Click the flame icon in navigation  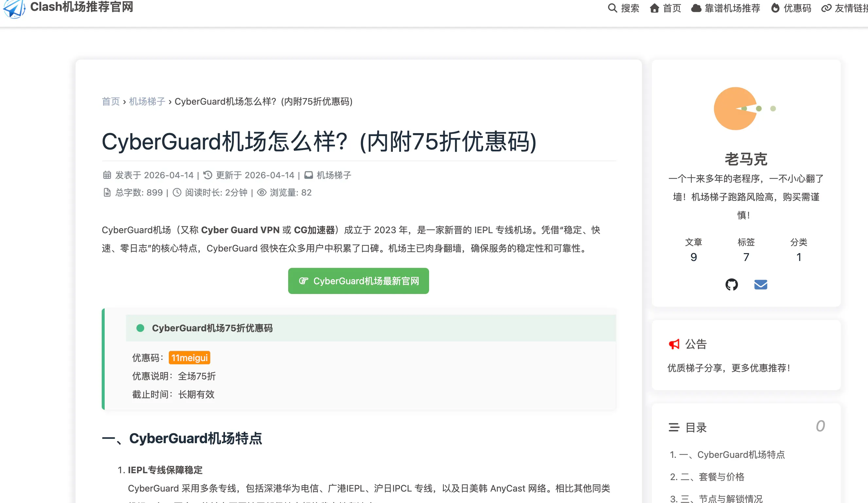tap(775, 8)
